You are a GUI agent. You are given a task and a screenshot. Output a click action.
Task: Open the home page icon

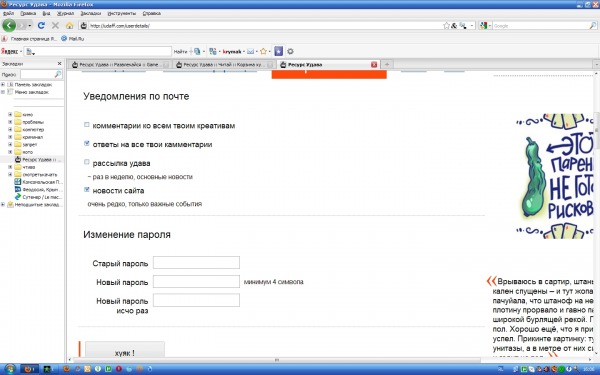[69, 26]
